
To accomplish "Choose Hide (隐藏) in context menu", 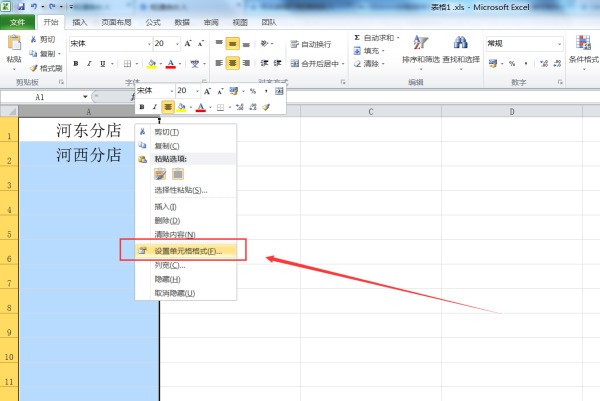I will click(x=186, y=279).
